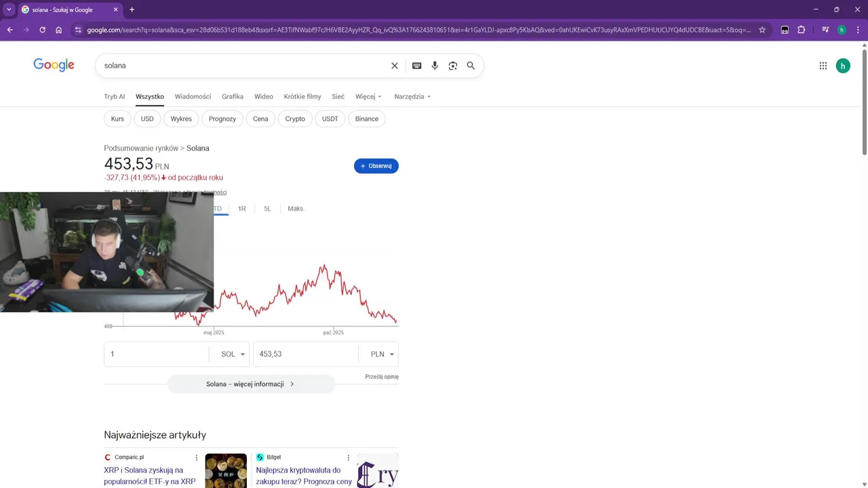Click the Obserwuj button
This screenshot has width=868, height=488.
[x=376, y=166]
